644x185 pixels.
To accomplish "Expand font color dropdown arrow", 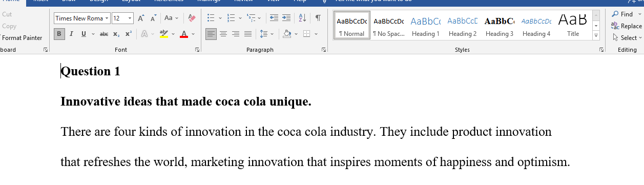I will (193, 34).
